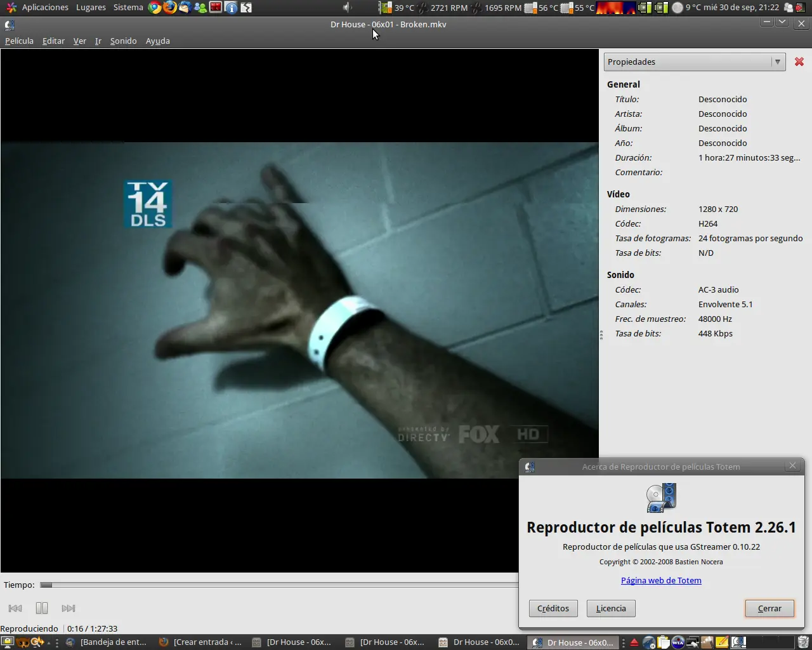Open the Ir menu
This screenshot has height=650, width=812.
click(98, 41)
